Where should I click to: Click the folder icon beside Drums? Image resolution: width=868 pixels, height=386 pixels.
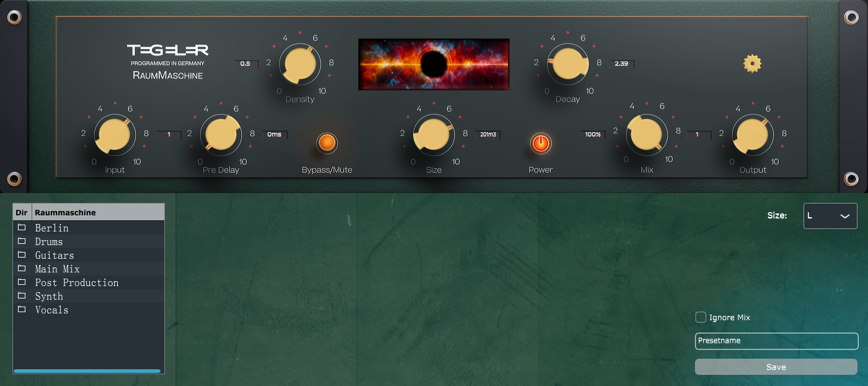pyautogui.click(x=22, y=241)
